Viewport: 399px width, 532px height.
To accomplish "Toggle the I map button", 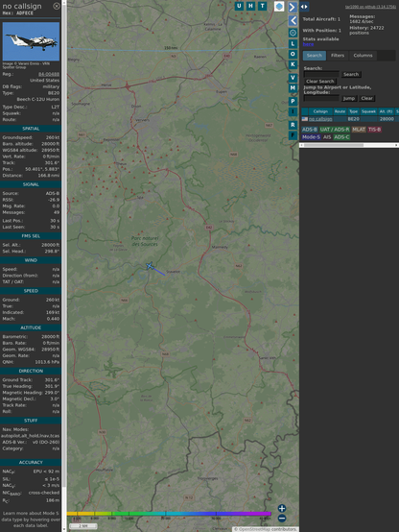I will 293,111.
